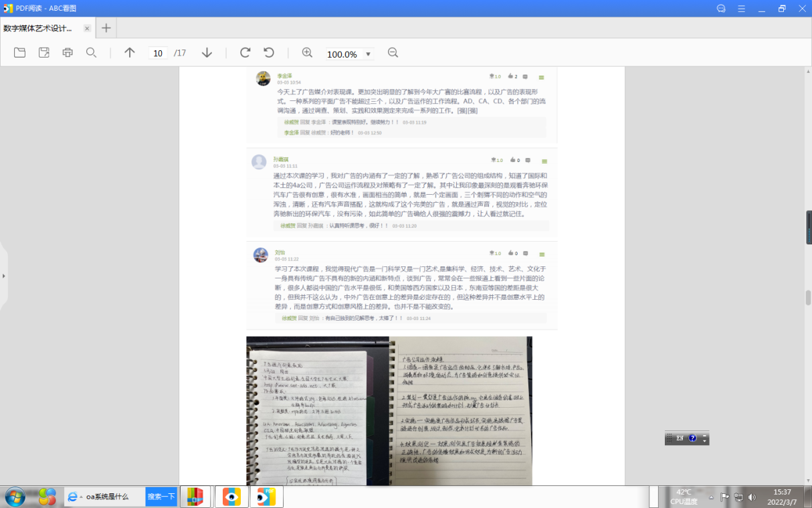Expand the left sidebar panel arrow
This screenshot has height=508, width=812.
point(3,276)
